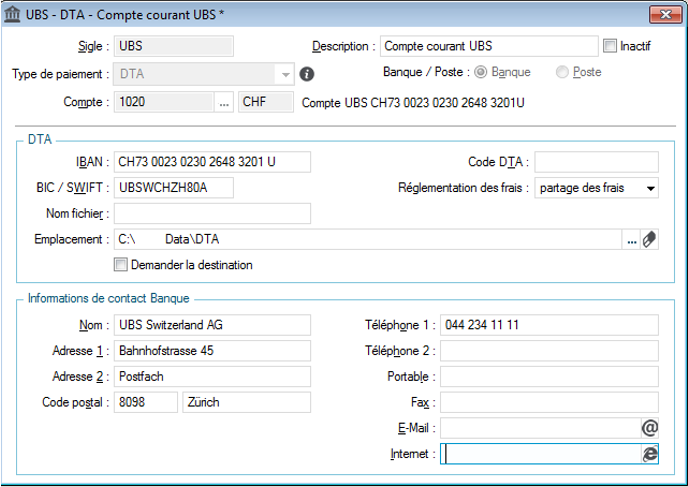Click the Informations de contact Banque heading

[x=108, y=298]
